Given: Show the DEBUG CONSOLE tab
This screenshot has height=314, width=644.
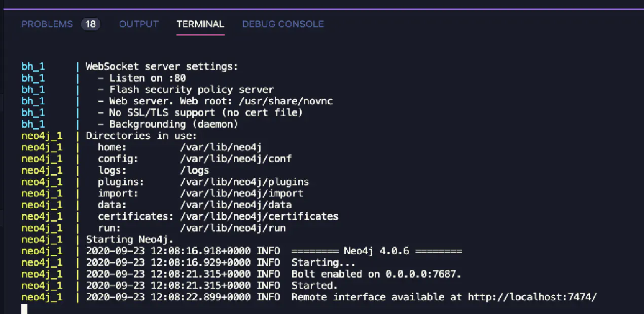Looking at the screenshot, I should 283,24.
